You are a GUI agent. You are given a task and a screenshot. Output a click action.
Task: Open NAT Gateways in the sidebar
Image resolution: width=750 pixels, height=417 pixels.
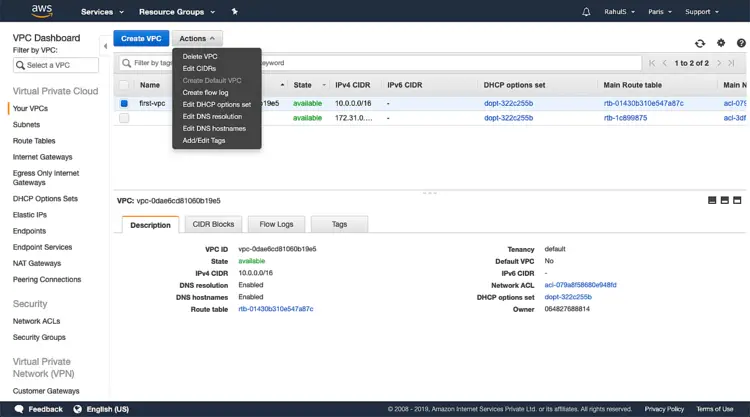click(37, 263)
